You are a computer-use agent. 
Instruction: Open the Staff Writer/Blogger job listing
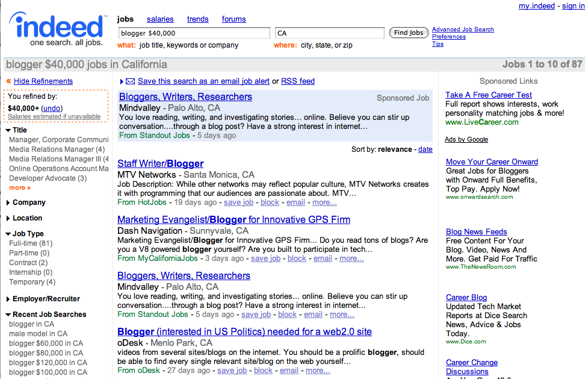tap(160, 164)
